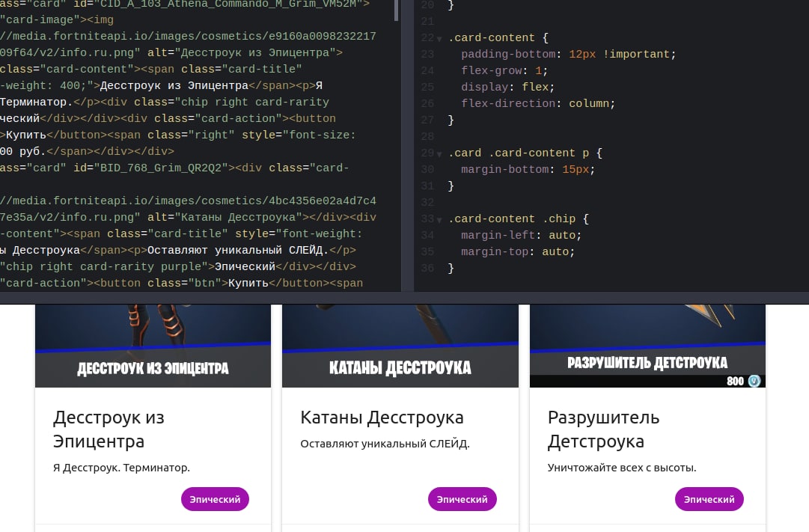Click Эпический chip on Разрушитель Детстроука card
The width and height of the screenshot is (809, 532).
pyautogui.click(x=709, y=499)
